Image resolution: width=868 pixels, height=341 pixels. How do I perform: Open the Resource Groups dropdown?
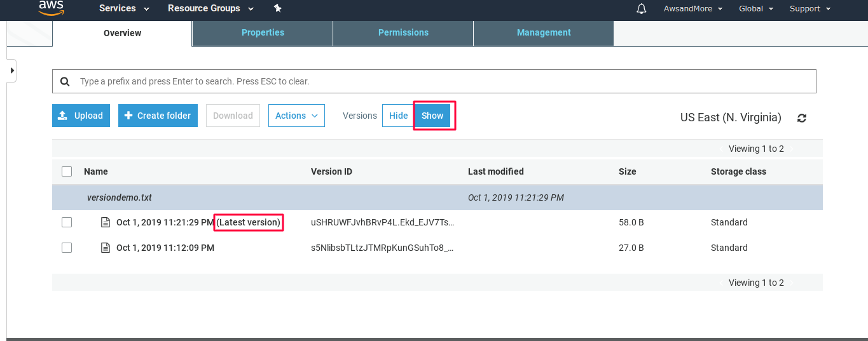click(x=210, y=8)
